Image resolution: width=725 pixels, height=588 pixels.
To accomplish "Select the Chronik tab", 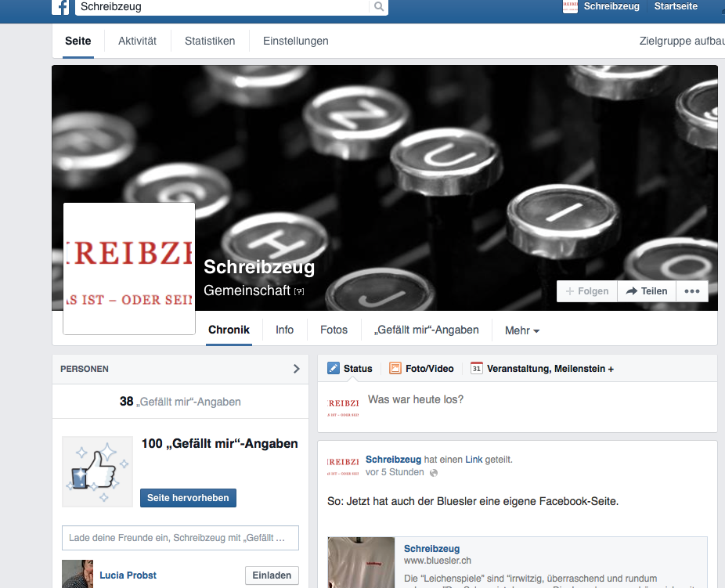I will coord(229,330).
